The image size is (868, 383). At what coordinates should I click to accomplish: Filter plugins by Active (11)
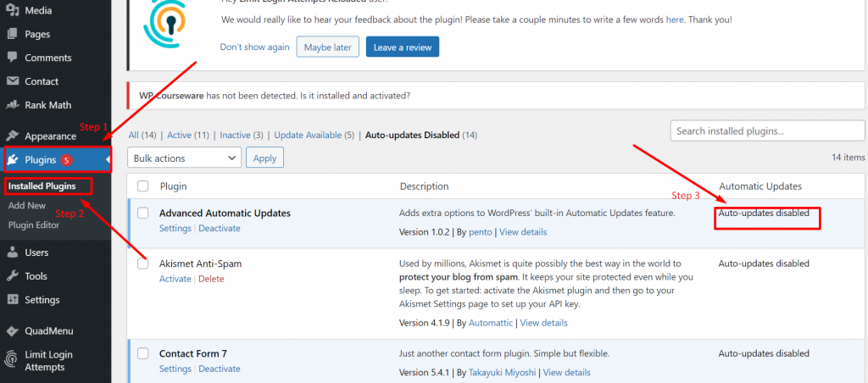(187, 135)
